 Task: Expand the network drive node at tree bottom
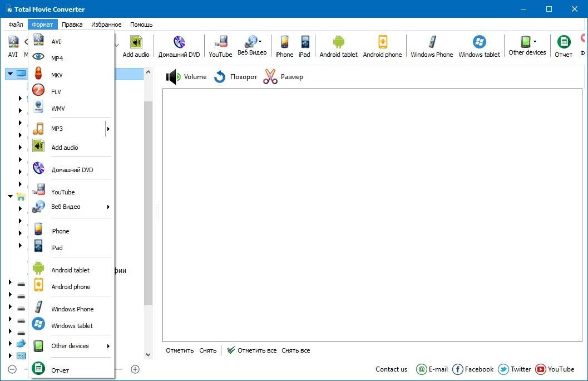click(x=10, y=343)
